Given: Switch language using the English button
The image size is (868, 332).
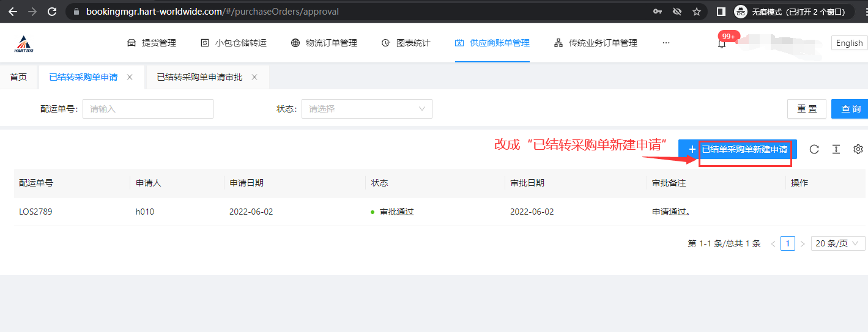Looking at the screenshot, I should pyautogui.click(x=849, y=43).
